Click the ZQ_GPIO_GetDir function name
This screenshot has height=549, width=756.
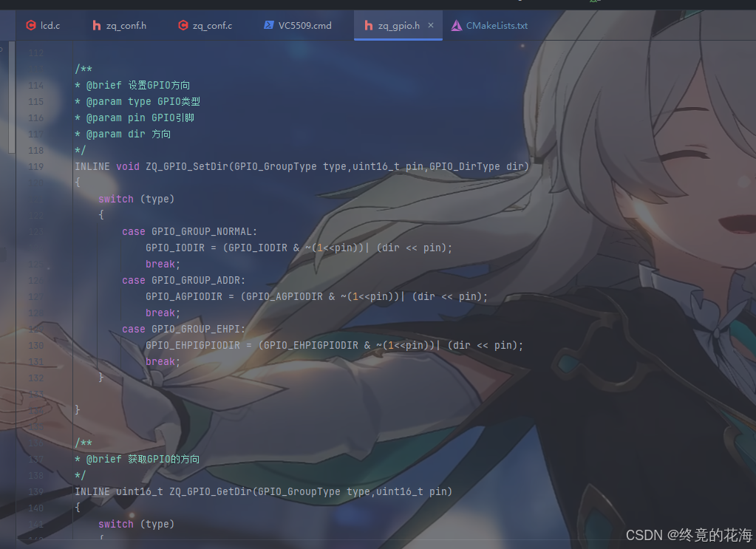[210, 491]
